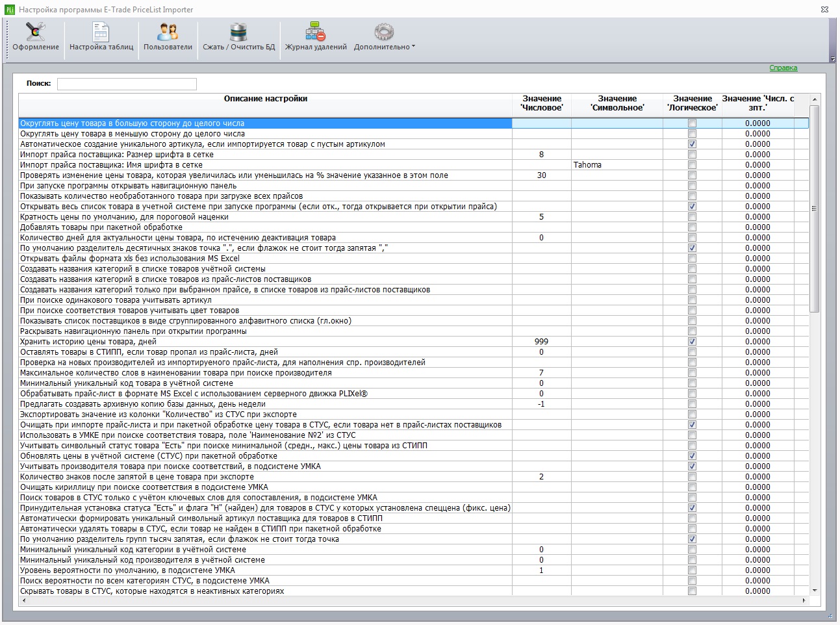This screenshot has width=840, height=625.
Task: Select row Поиск вероятности по всем категориям СТУС
Action: [265, 581]
